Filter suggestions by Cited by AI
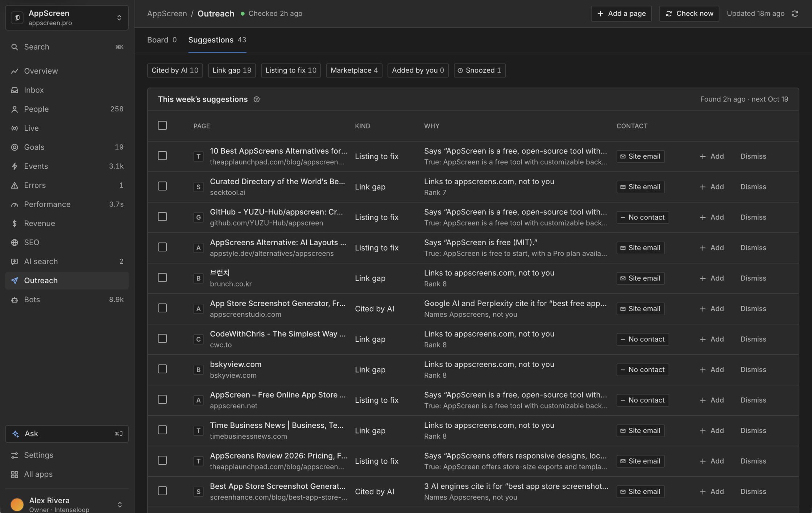The image size is (812, 513). 175,70
